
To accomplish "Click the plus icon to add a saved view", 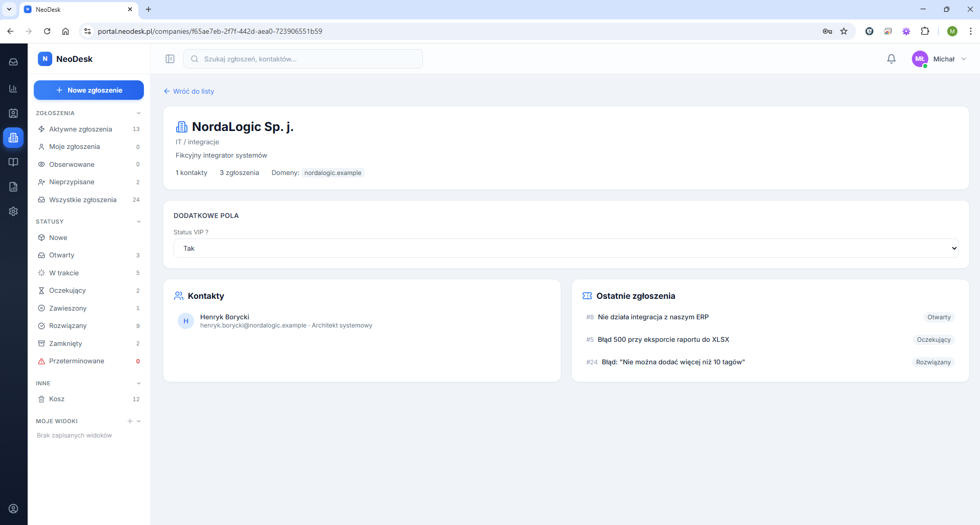I will [x=130, y=421].
